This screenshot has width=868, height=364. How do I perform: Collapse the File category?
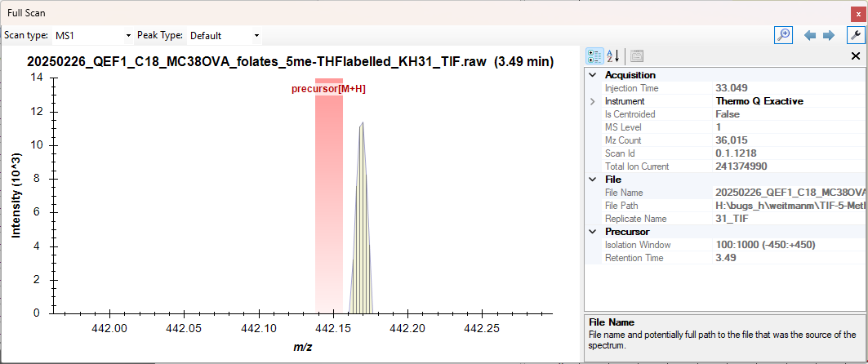pyautogui.click(x=593, y=180)
